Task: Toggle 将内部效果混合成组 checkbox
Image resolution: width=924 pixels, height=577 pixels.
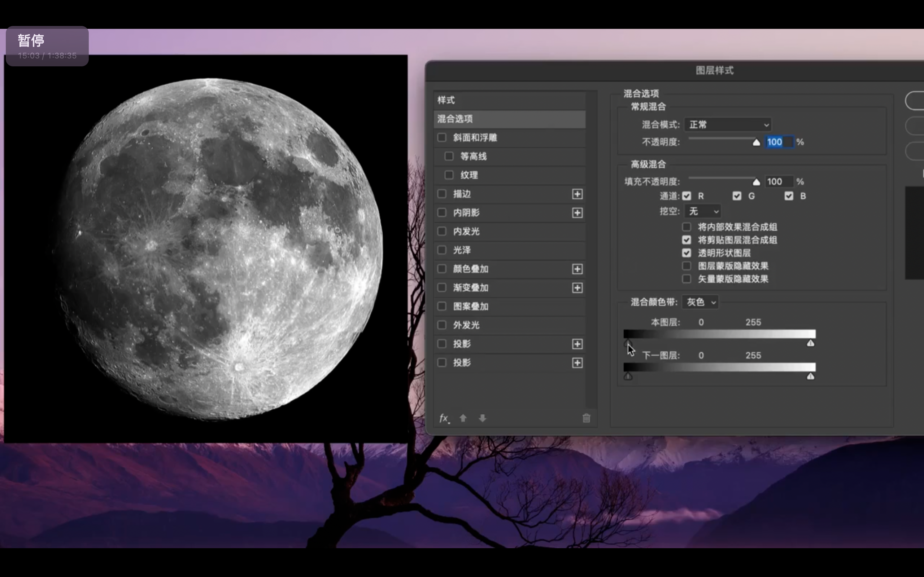Action: (687, 227)
